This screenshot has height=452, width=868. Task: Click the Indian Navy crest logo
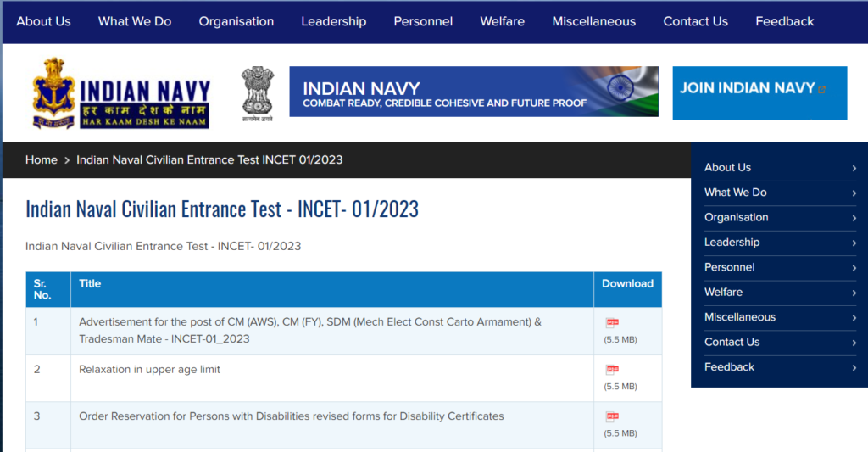pos(53,93)
